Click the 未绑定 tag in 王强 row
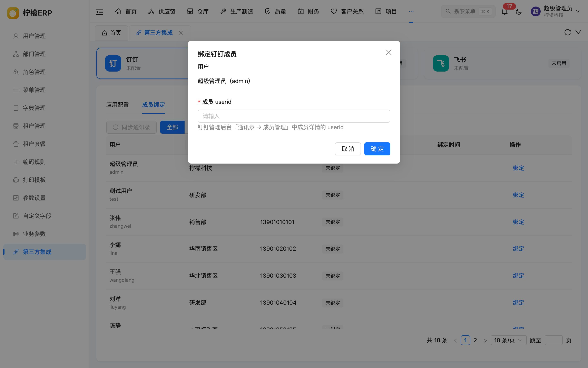Viewport: 588px width, 368px height. [333, 276]
